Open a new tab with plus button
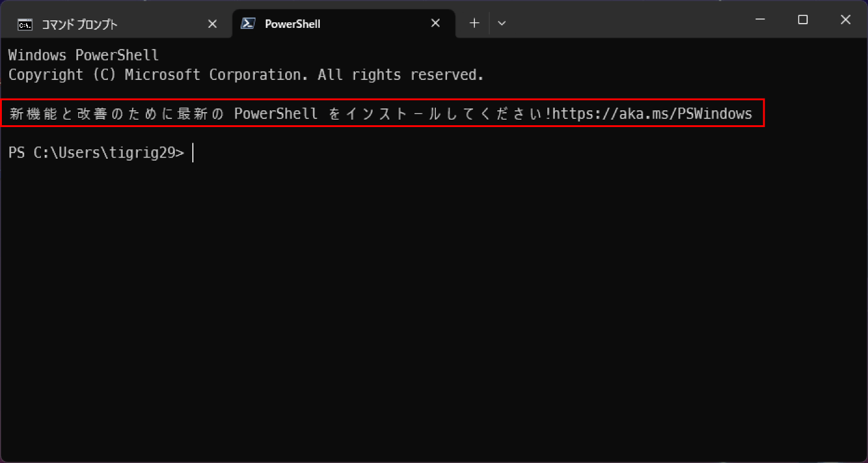The width and height of the screenshot is (868, 463). point(474,24)
